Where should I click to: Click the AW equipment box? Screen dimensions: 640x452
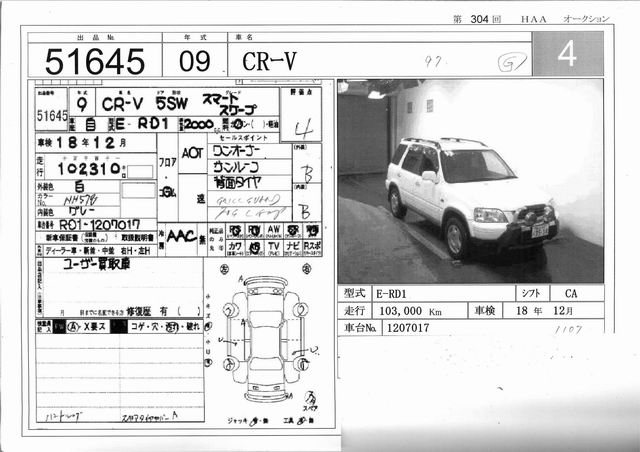coord(273,231)
